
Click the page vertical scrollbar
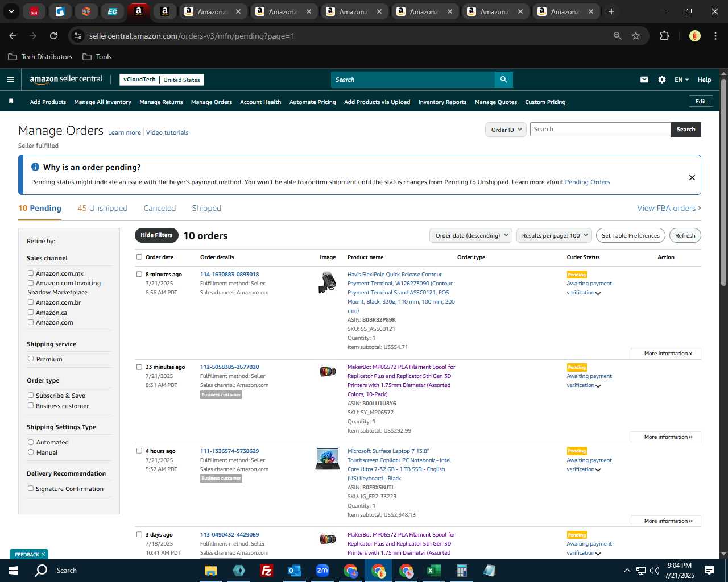pyautogui.click(x=723, y=182)
